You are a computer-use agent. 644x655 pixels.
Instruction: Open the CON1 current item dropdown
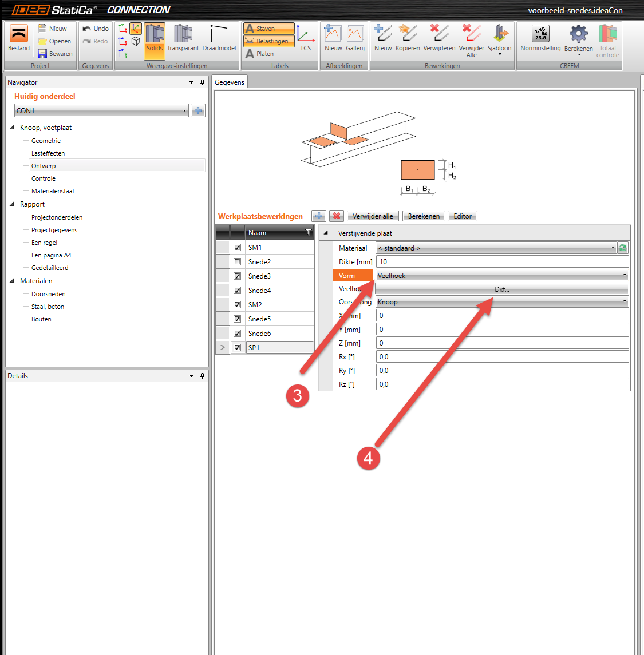(x=101, y=111)
